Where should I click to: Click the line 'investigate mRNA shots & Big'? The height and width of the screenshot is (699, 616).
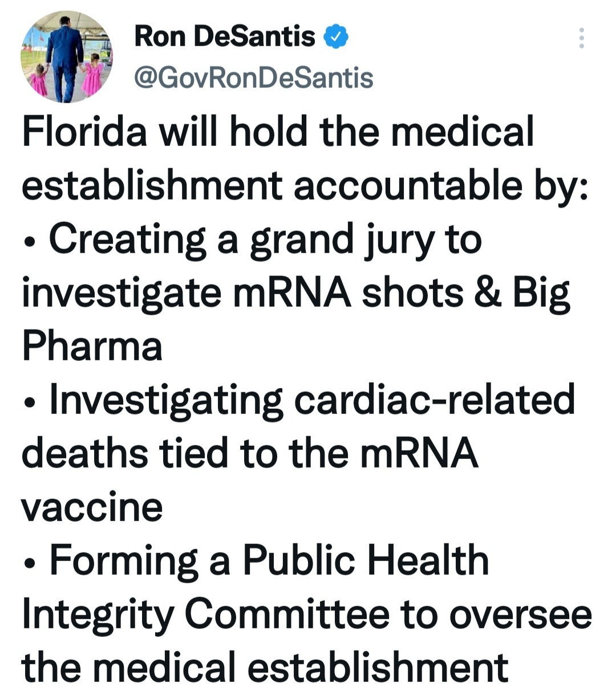296,292
